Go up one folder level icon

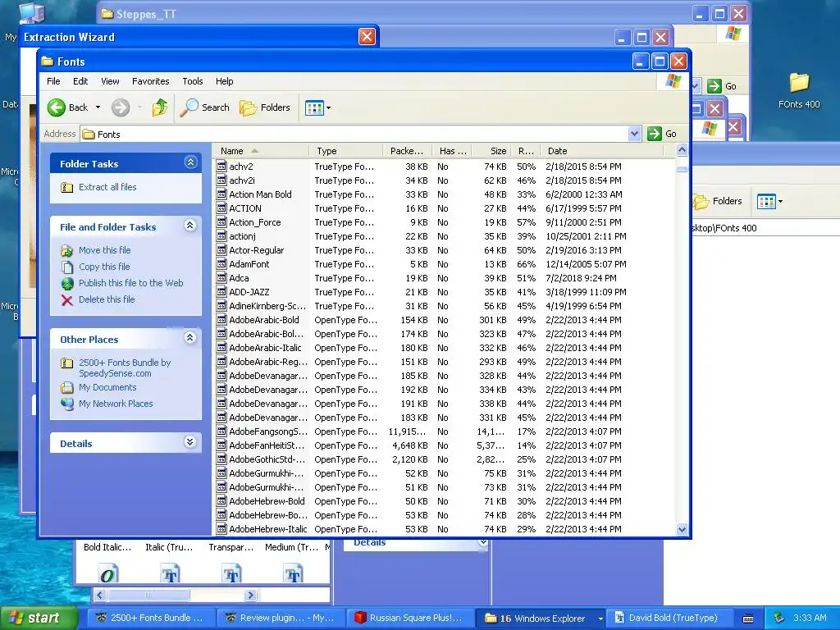click(160, 107)
